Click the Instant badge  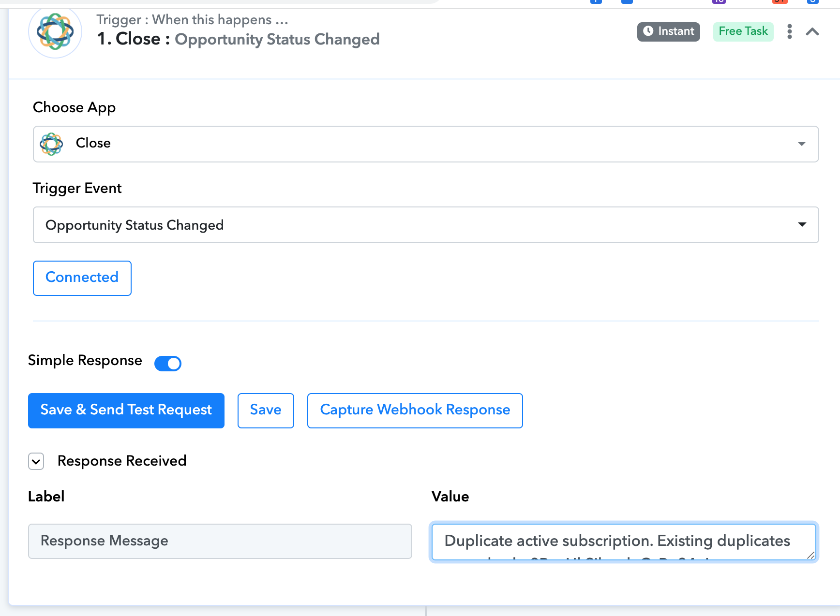tap(669, 31)
